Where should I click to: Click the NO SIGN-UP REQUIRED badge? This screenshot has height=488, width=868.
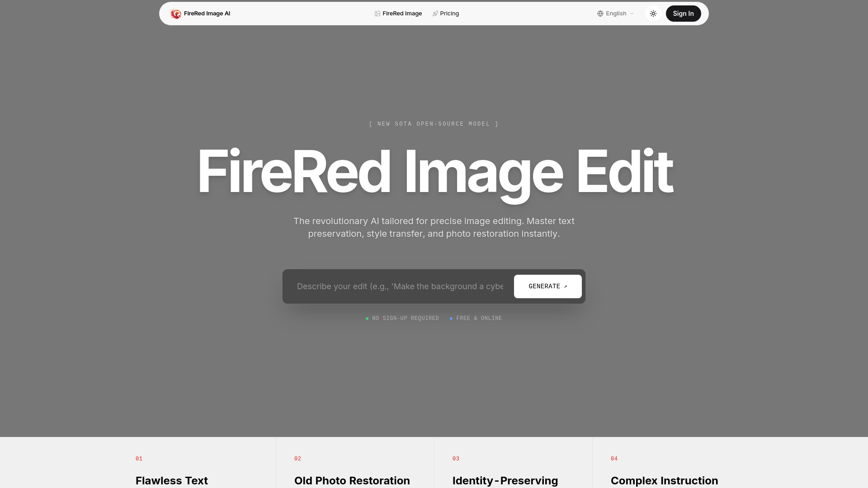point(402,318)
